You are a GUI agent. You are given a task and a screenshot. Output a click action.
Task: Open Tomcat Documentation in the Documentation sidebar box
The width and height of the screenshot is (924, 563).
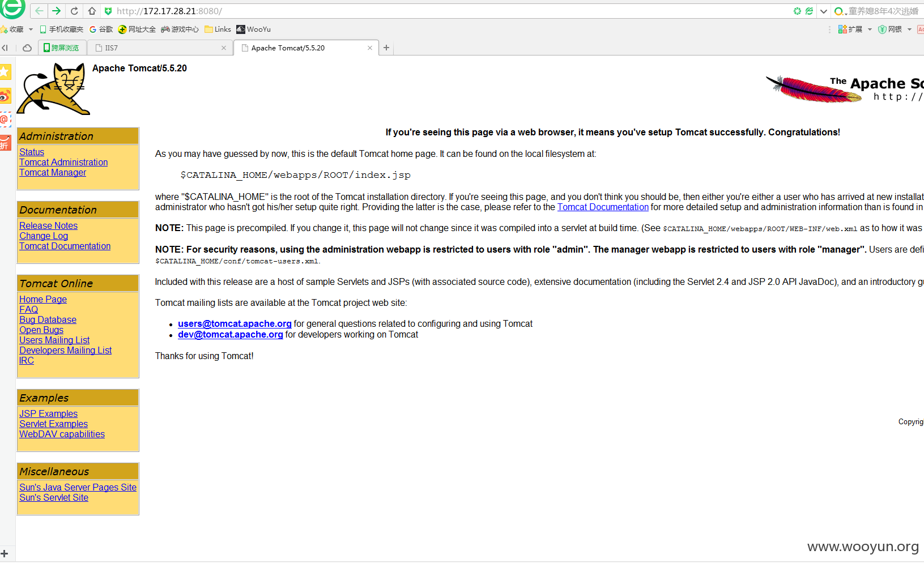coord(65,246)
